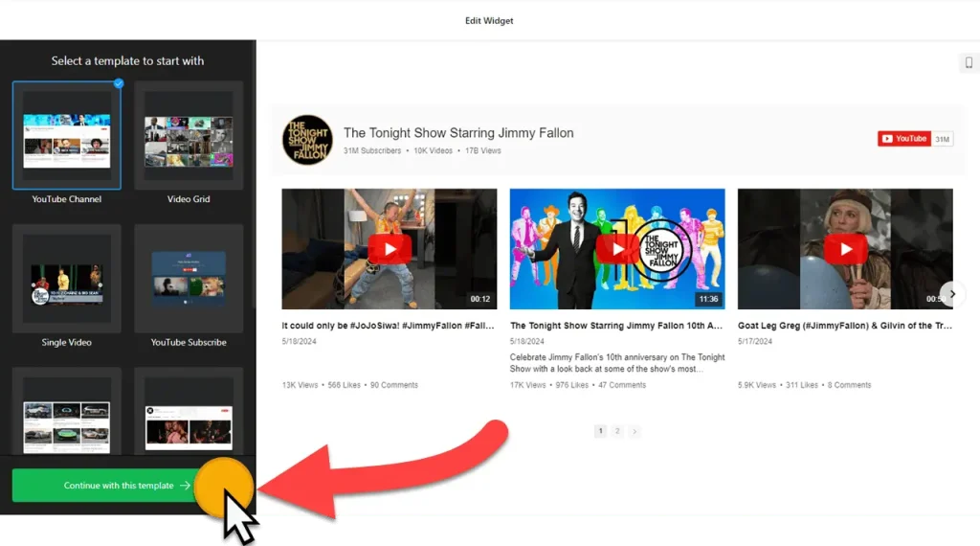Advance carousel with right chevron arrow
Viewport: 980px width, 546px height.
[x=951, y=293]
